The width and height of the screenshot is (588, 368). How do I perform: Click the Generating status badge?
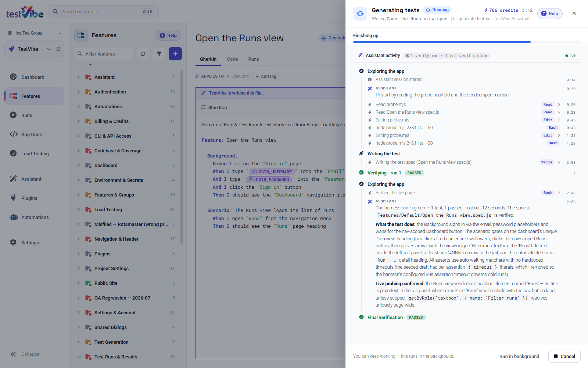333,38
